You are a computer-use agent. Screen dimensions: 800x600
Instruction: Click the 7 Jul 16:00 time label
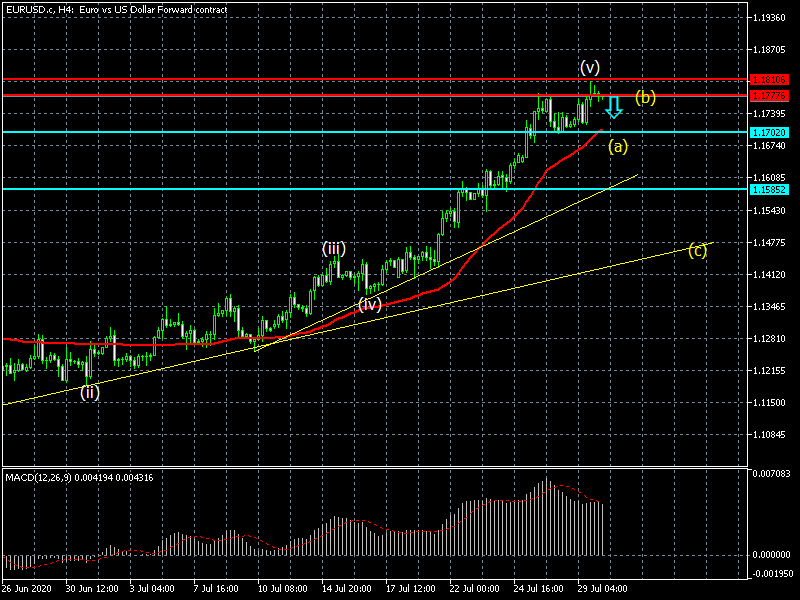pos(216,589)
